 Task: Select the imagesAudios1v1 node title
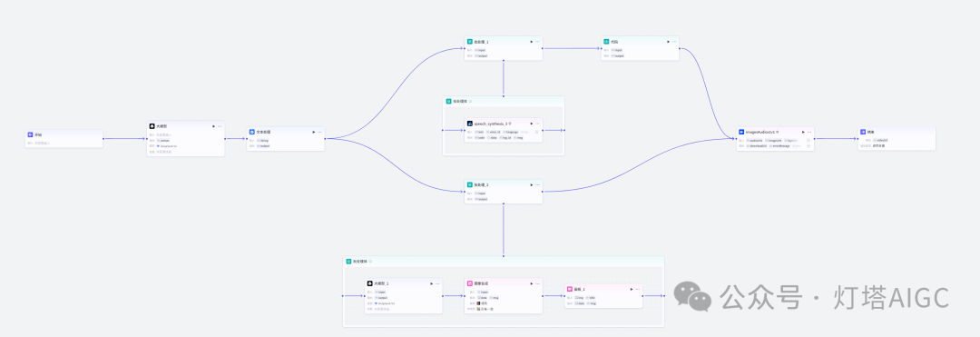point(760,132)
